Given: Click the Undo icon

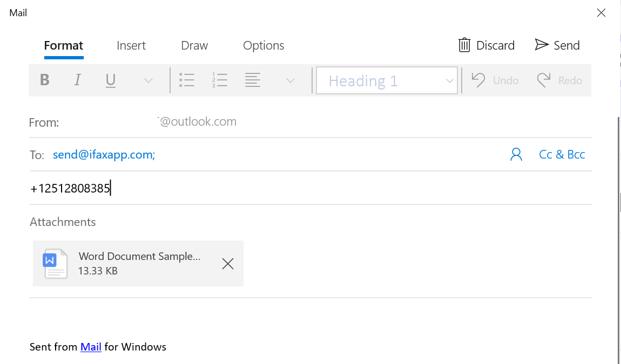Looking at the screenshot, I should (478, 80).
